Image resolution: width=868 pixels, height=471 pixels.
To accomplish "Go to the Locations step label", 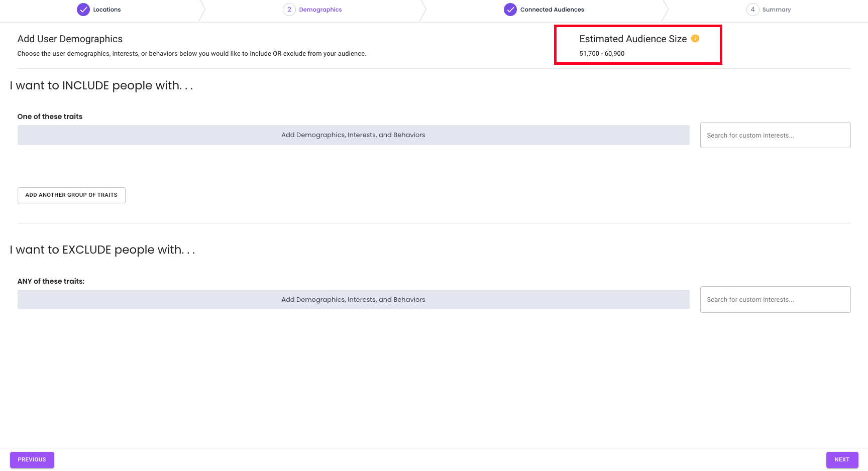I will coord(106,10).
